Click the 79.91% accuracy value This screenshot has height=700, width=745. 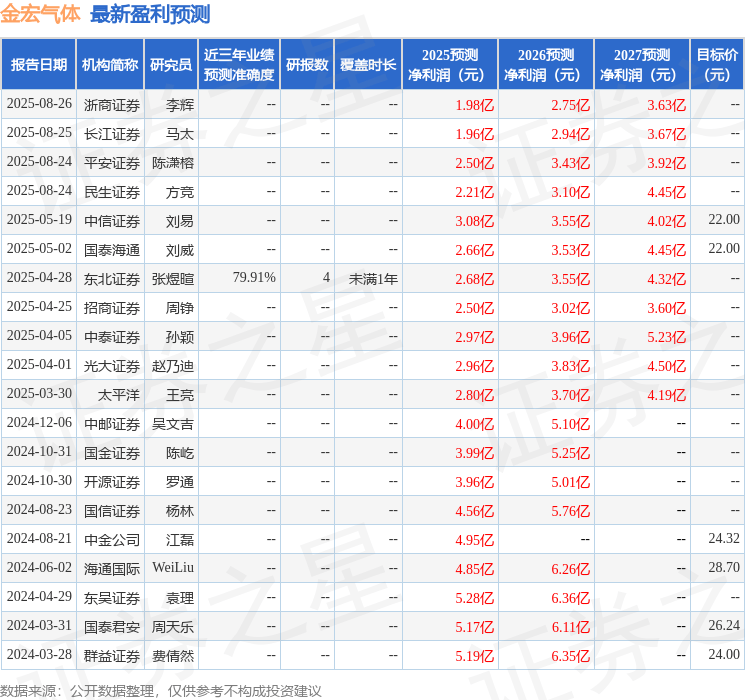coord(254,278)
